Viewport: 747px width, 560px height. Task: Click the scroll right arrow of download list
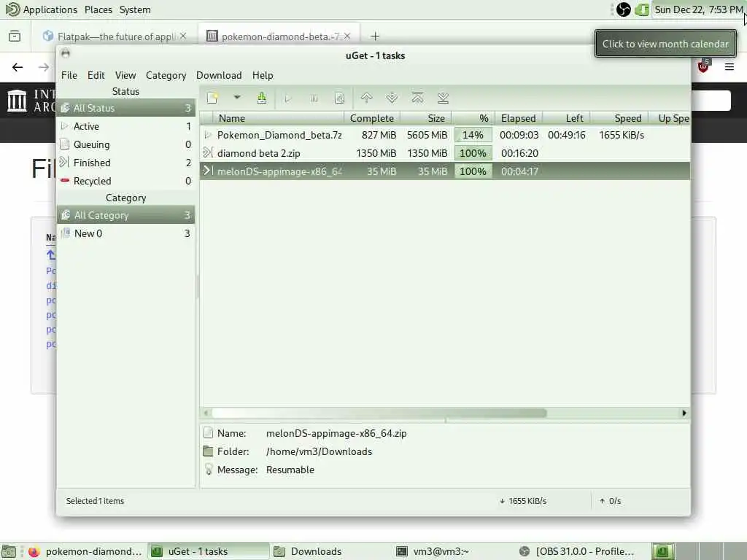click(x=684, y=413)
